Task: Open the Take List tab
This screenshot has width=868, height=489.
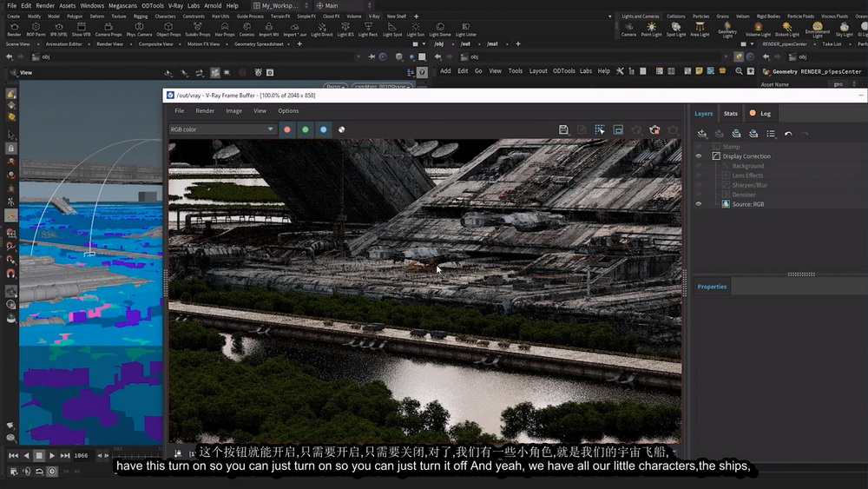Action: [x=832, y=43]
